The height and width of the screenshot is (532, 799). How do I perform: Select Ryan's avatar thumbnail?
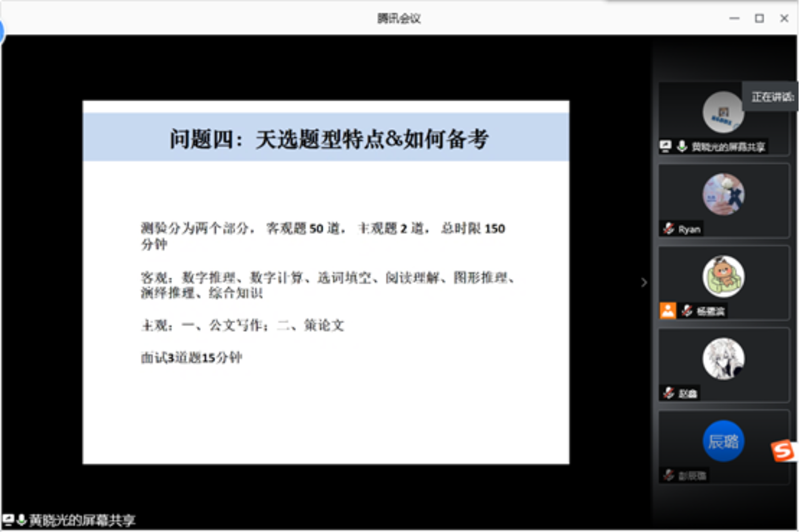pos(723,194)
